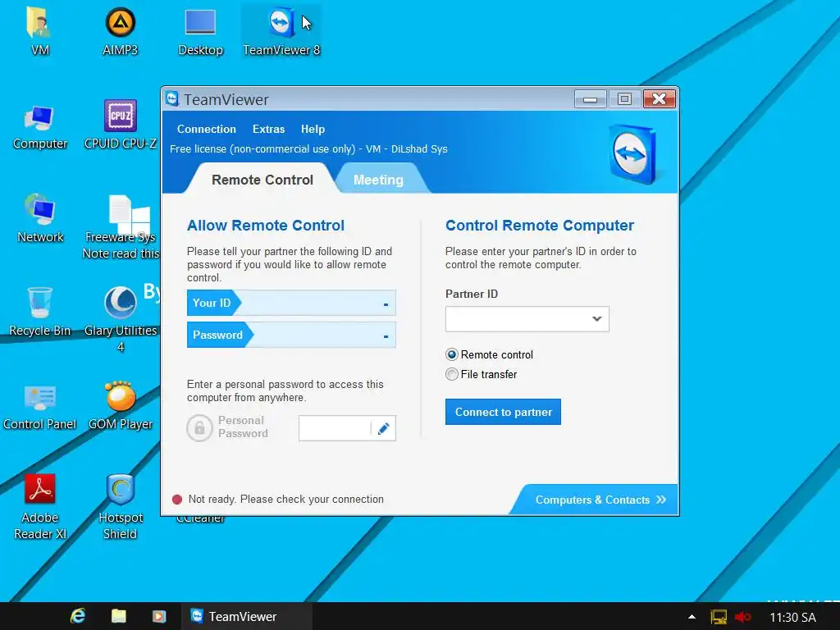Click the taskbar clock showing 11:30 SA
Screen dimensions: 840x630
pyautogui.click(x=792, y=617)
